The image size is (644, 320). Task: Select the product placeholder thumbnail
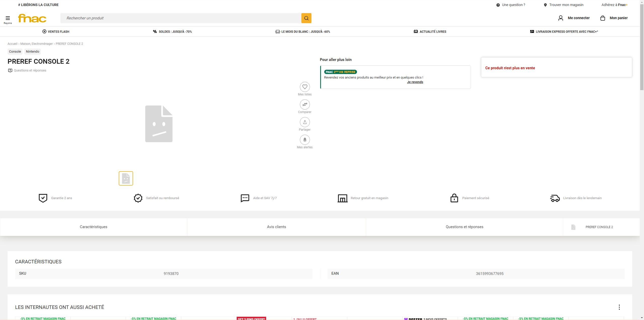pos(126,178)
